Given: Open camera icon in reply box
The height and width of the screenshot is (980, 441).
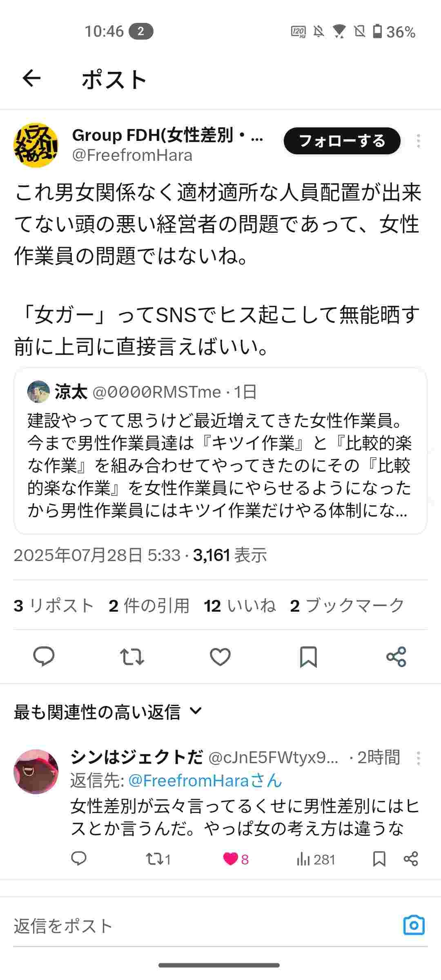Looking at the screenshot, I should click(x=414, y=925).
